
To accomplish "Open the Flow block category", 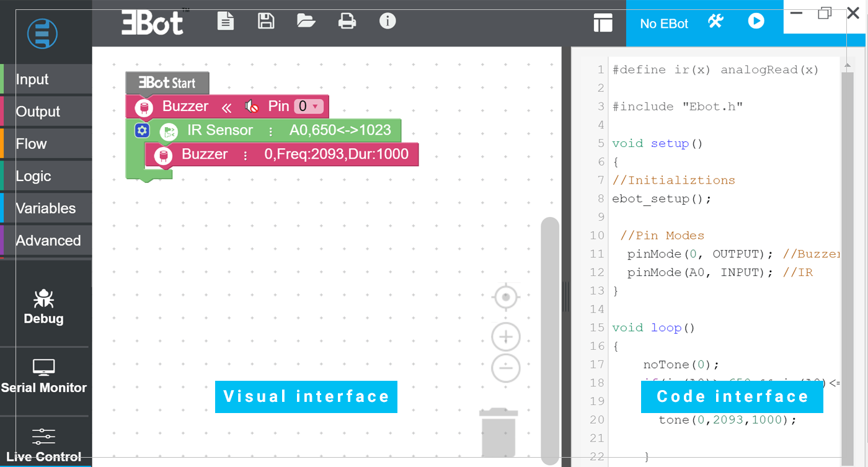I will [x=46, y=144].
